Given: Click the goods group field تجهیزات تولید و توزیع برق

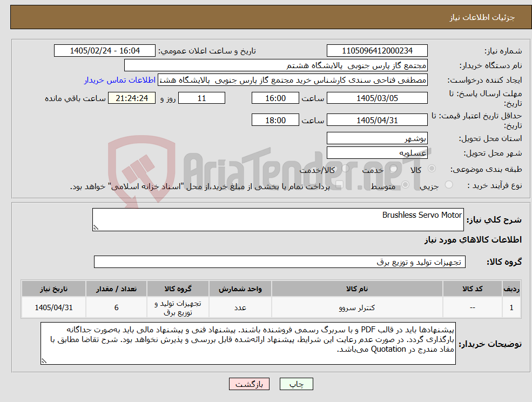Looking at the screenshot, I should (280, 262).
